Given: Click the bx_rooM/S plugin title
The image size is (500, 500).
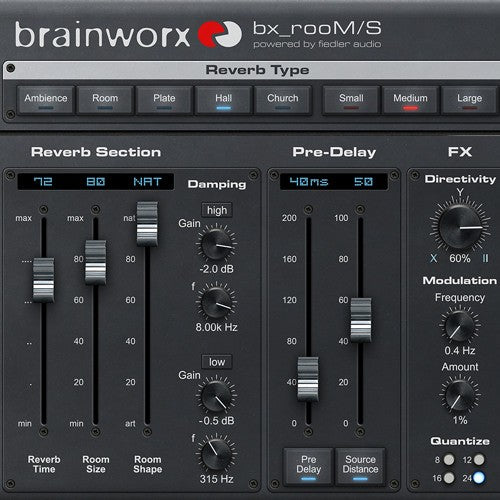Looking at the screenshot, I should coord(317,29).
